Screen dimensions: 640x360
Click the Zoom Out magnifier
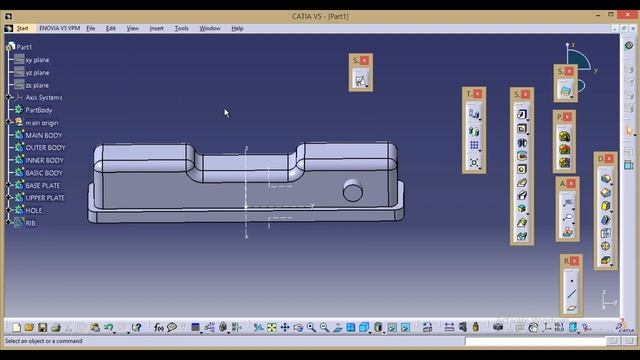[324, 327]
